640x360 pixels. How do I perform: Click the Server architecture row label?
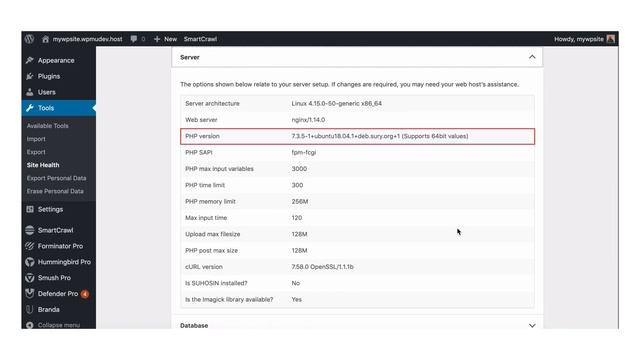coord(212,103)
